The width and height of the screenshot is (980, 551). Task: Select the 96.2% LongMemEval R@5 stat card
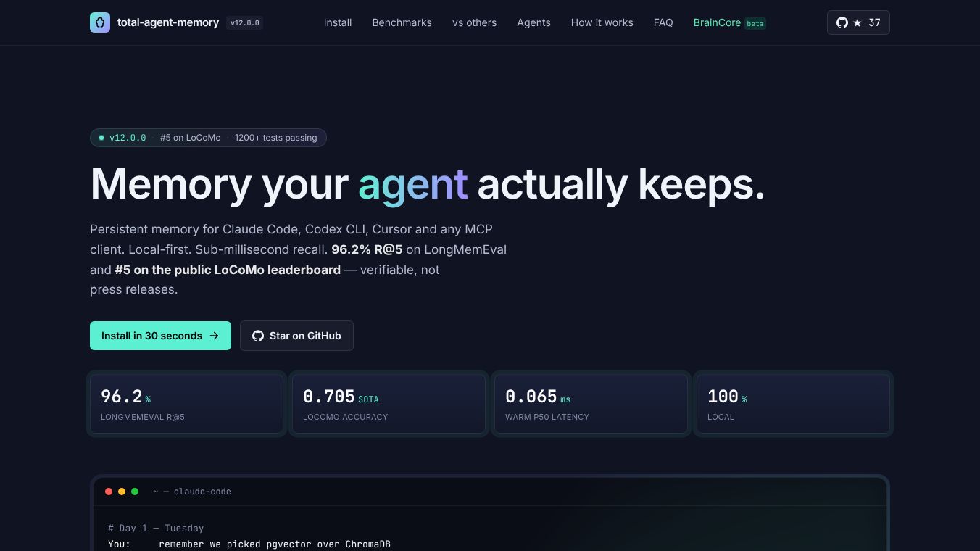[186, 404]
